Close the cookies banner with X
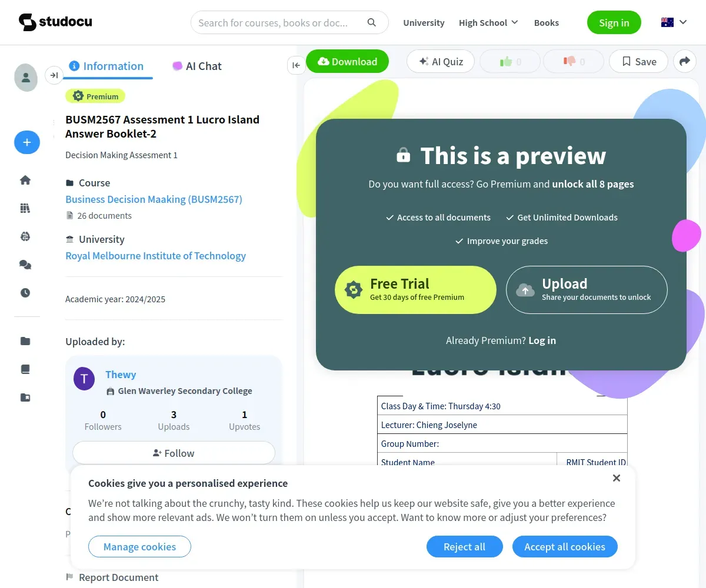This screenshot has width=706, height=588. [x=617, y=478]
